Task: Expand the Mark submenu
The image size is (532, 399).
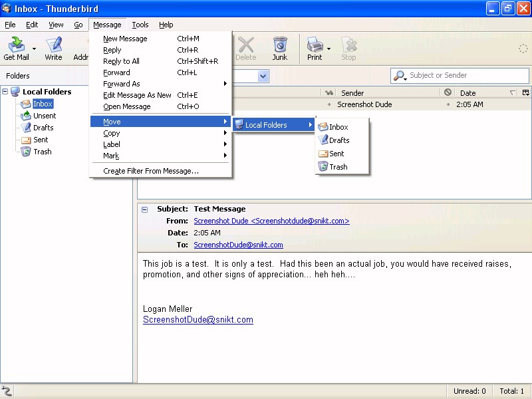Action: (161, 156)
